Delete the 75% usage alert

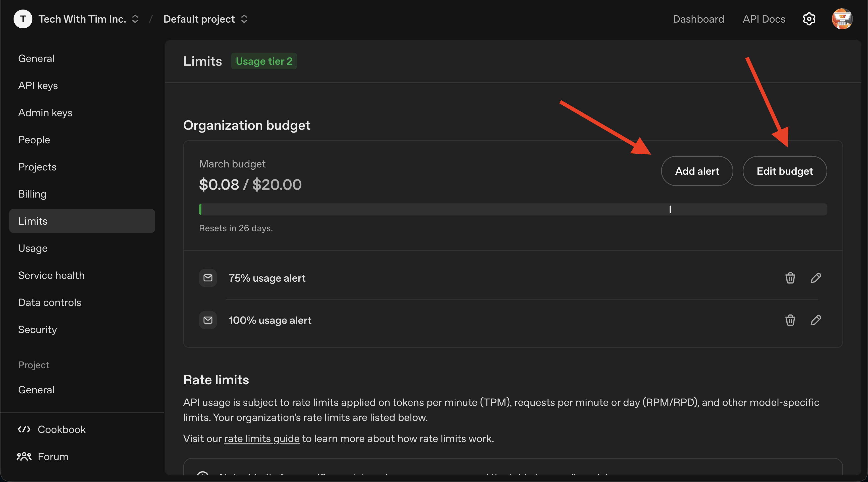click(x=790, y=278)
